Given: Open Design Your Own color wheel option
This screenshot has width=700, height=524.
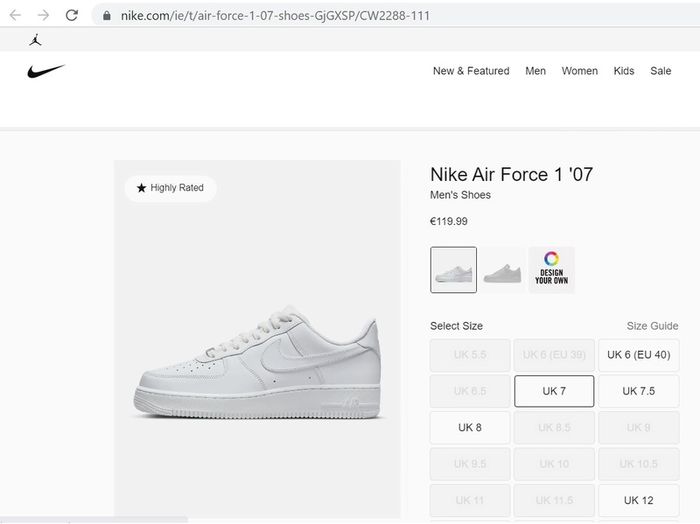Looking at the screenshot, I should (x=551, y=270).
